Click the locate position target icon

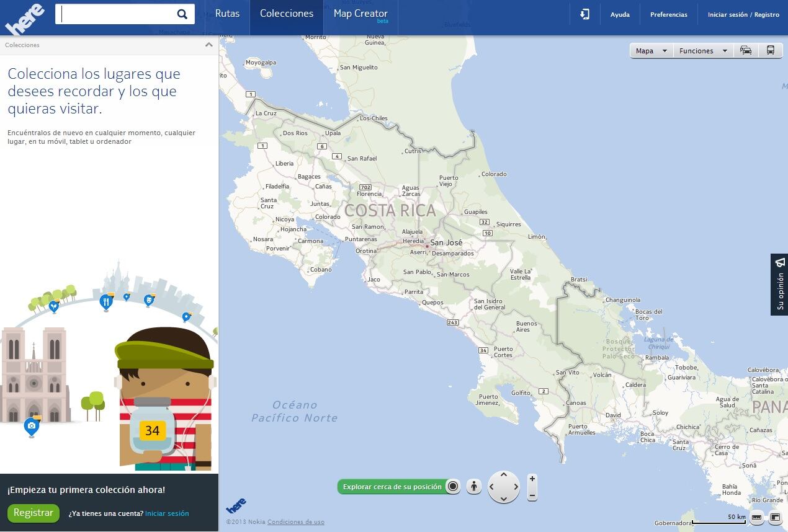453,487
